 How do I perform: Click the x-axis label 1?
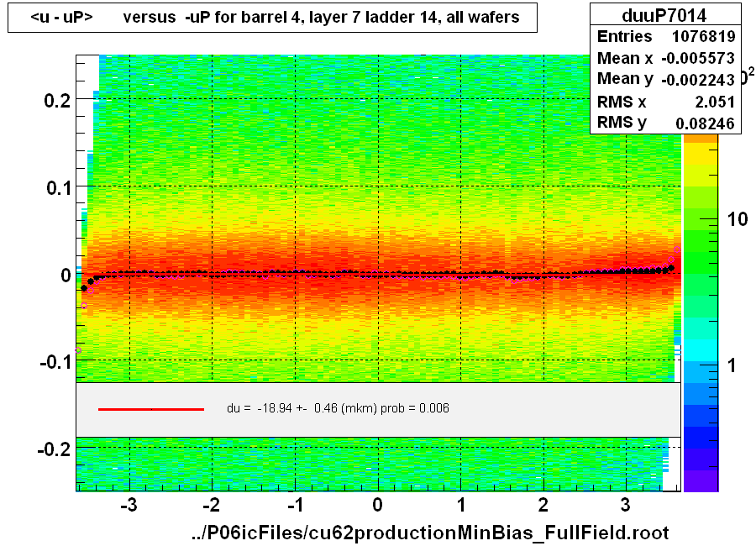(461, 505)
